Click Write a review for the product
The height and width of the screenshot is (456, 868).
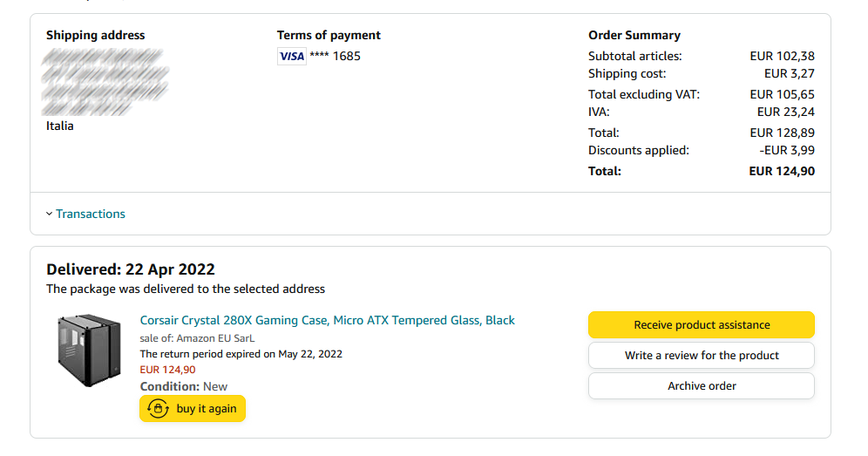702,355
